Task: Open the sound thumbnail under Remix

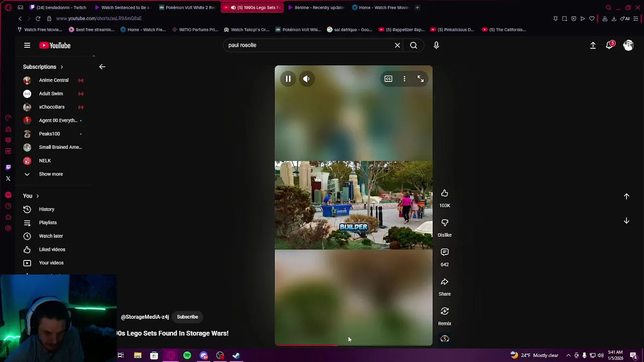Action: (x=445, y=339)
